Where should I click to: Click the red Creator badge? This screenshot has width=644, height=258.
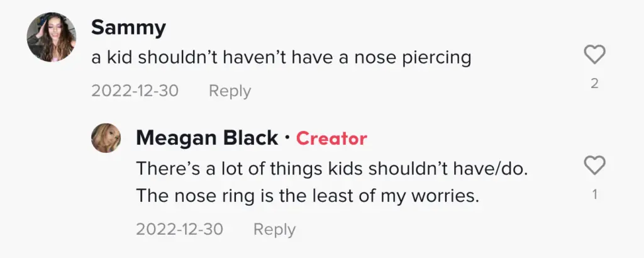331,138
